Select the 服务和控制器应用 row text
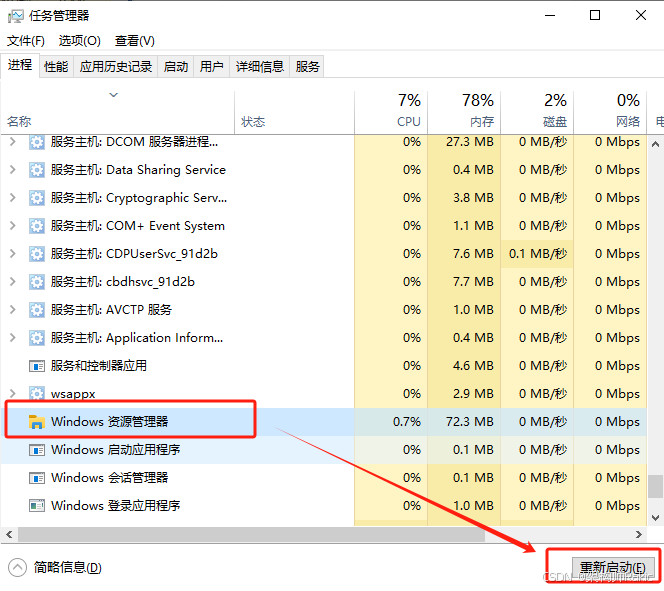The width and height of the screenshot is (664, 591). [x=99, y=365]
